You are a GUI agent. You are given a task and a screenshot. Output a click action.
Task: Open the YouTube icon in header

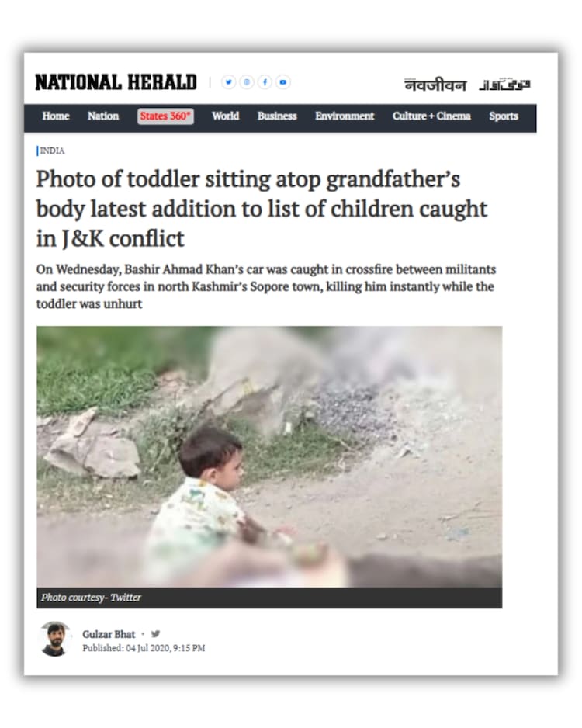[x=283, y=82]
